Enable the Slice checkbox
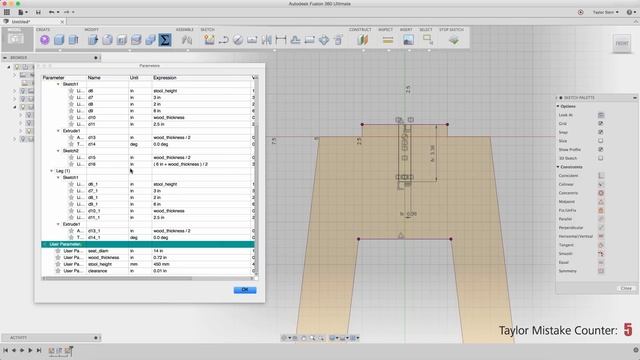This screenshot has height=360, width=640. click(601, 141)
